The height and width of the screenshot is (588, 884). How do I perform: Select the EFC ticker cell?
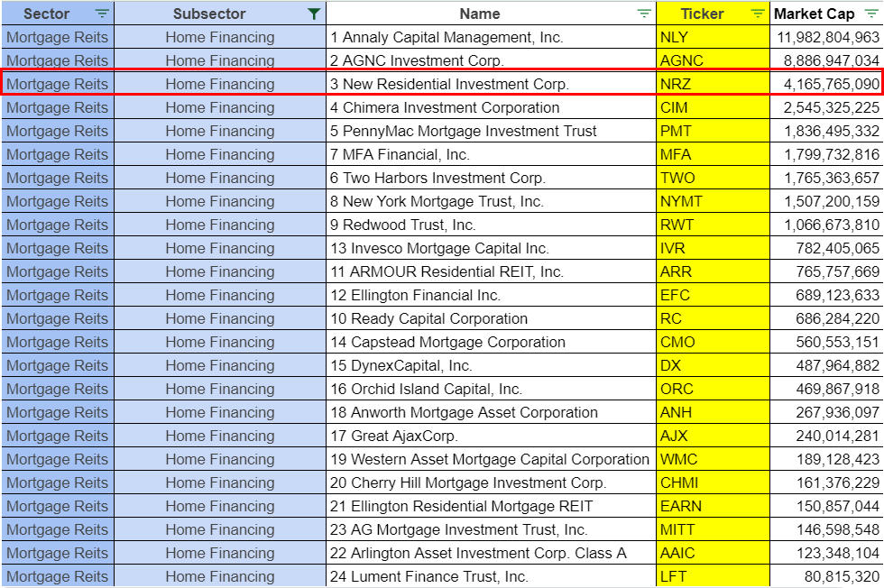[x=714, y=296]
